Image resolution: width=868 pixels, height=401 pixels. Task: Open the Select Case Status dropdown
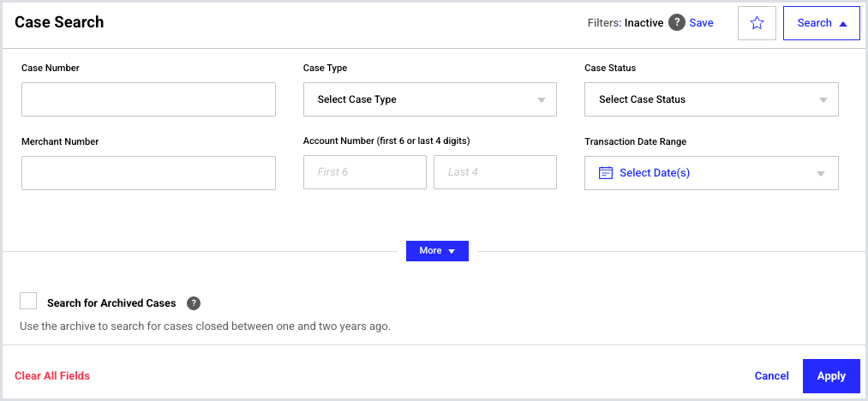point(710,99)
